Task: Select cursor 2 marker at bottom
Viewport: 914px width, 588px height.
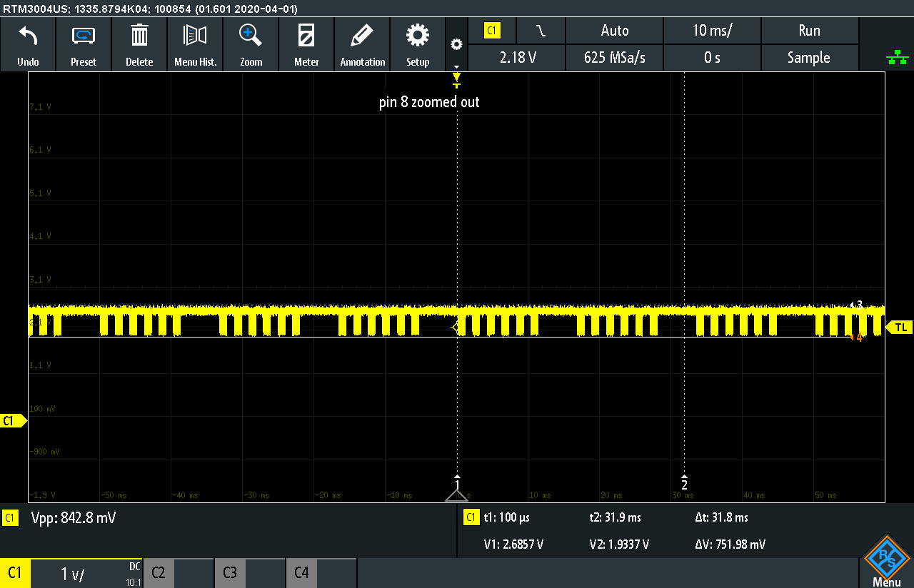Action: coord(684,482)
